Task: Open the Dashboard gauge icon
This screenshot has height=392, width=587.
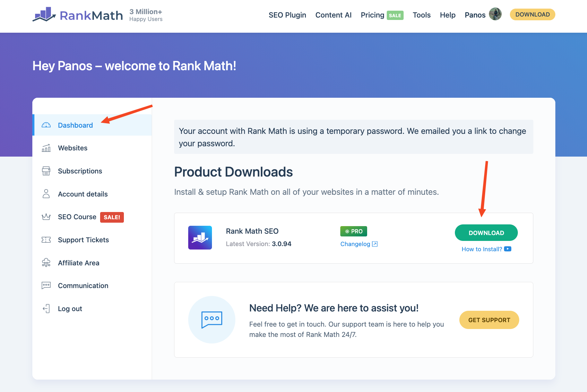Action: [46, 125]
